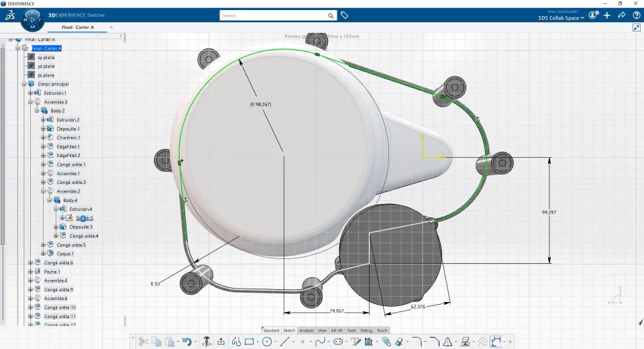Click the paperclip attach icon
The height and width of the screenshot is (349, 644).
386,341
